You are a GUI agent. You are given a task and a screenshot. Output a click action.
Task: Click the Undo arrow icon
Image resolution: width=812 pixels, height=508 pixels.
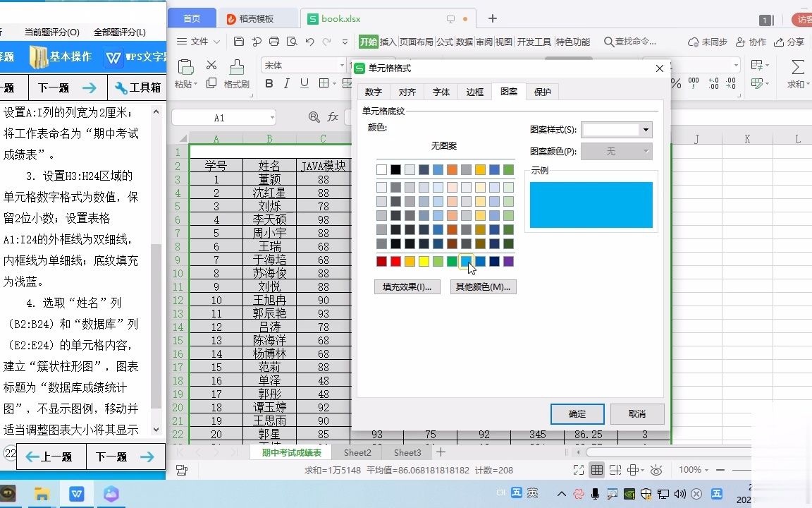pyautogui.click(x=310, y=41)
